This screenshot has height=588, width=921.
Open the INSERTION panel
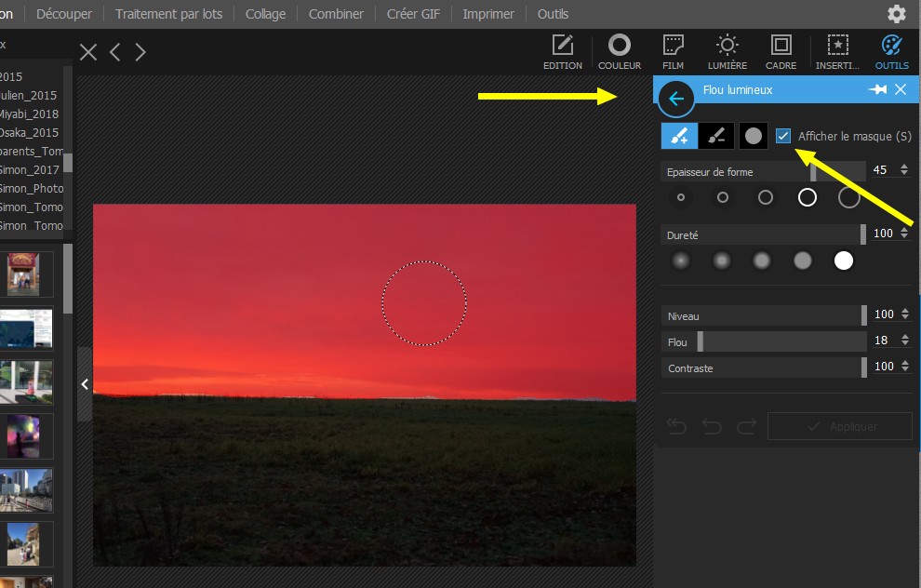837,52
